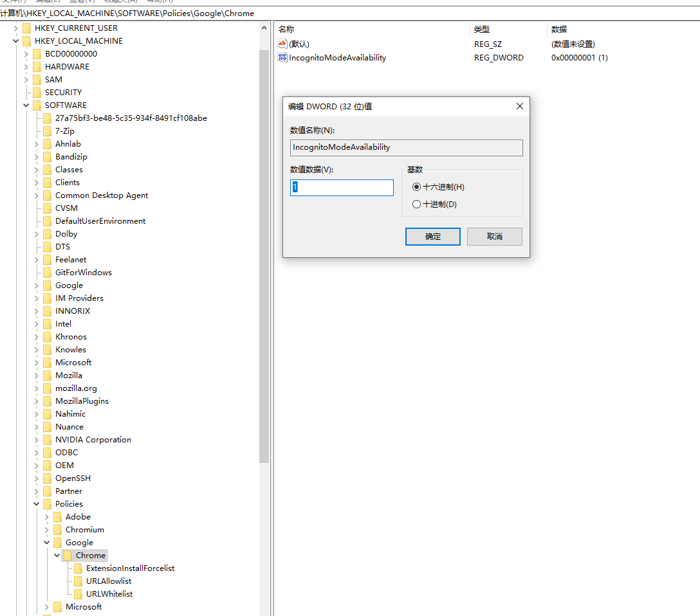Expand the HKEY_CURRENT_USER hive
Screen dimensions: 700x616
click(15, 28)
